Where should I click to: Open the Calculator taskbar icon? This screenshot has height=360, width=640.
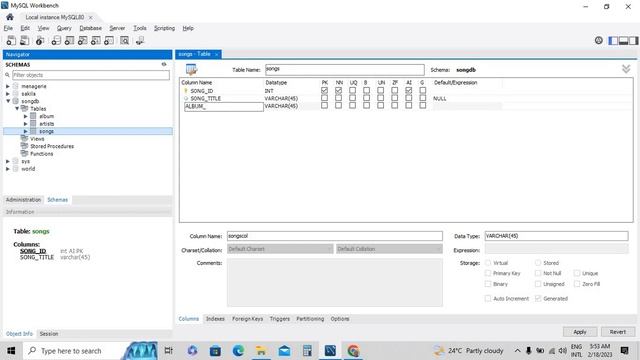pos(307,351)
